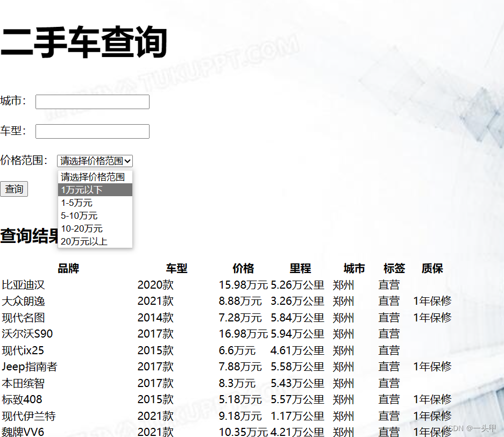
Task: Click 直营 tag in the 比亚迪汉 row
Action: [x=389, y=285]
